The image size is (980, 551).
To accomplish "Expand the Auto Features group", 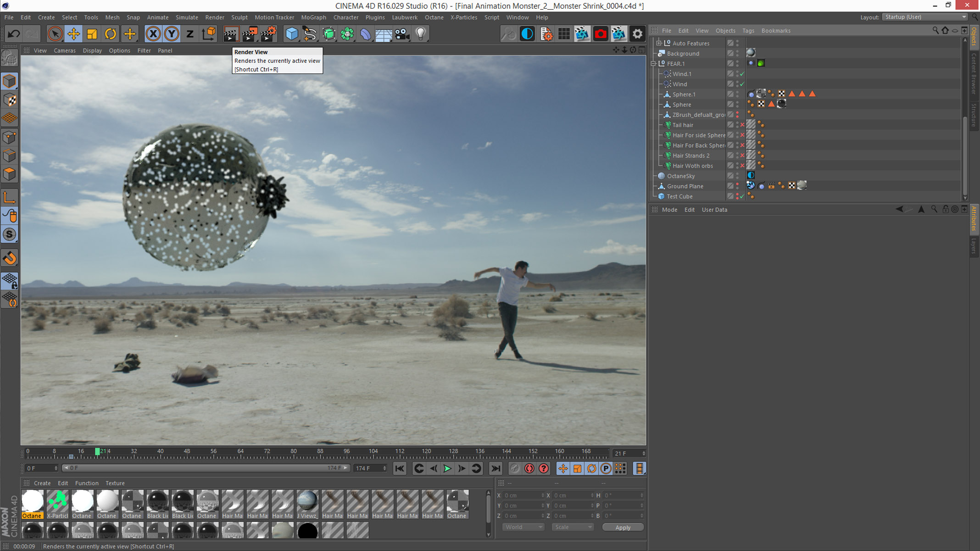I will click(659, 43).
